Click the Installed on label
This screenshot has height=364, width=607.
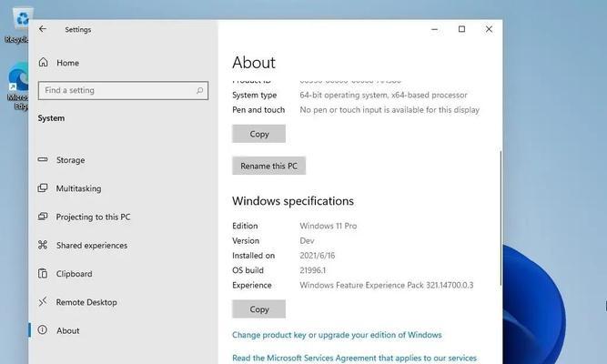254,256
